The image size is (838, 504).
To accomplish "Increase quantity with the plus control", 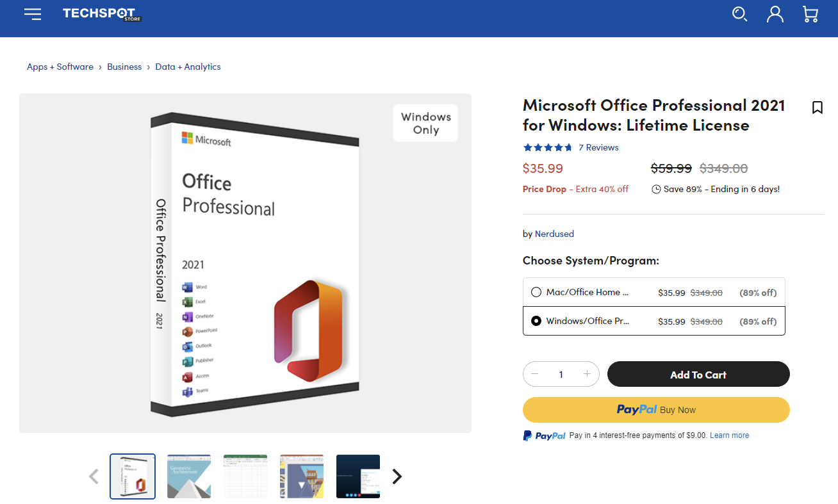I will (586, 374).
